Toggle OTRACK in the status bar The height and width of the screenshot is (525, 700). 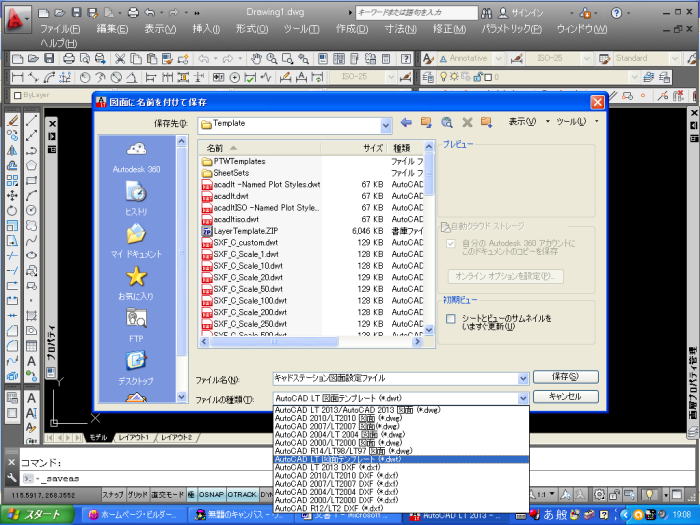click(242, 495)
